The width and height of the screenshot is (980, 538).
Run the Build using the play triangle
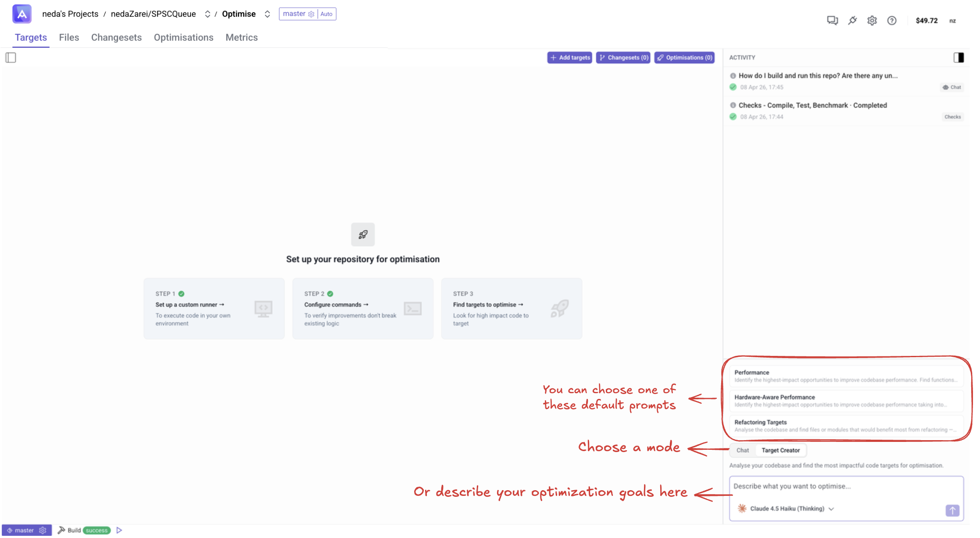pyautogui.click(x=119, y=530)
